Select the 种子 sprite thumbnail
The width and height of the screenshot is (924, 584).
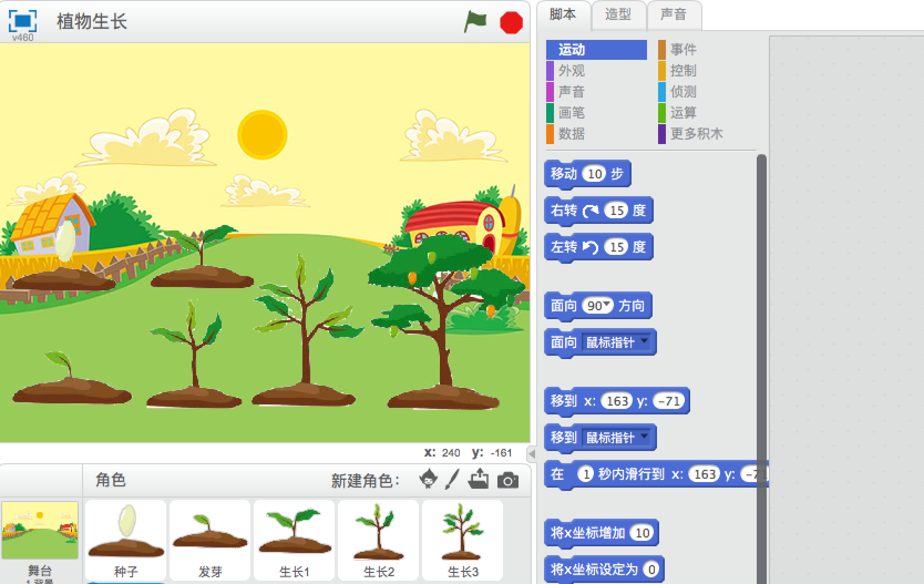click(126, 539)
